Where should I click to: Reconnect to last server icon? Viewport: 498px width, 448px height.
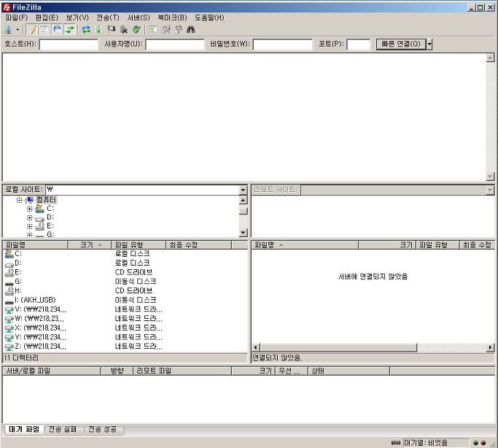pyautogui.click(x=136, y=29)
